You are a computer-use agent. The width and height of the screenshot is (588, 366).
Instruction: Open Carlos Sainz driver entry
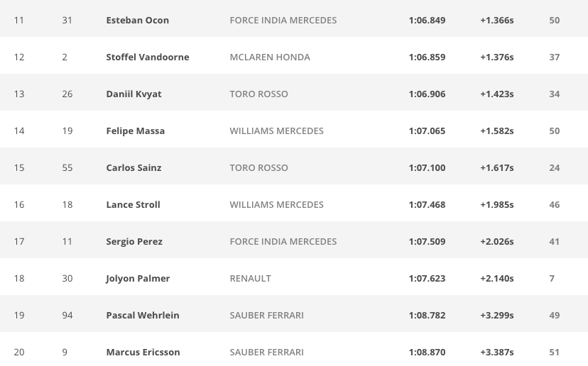coord(134,167)
